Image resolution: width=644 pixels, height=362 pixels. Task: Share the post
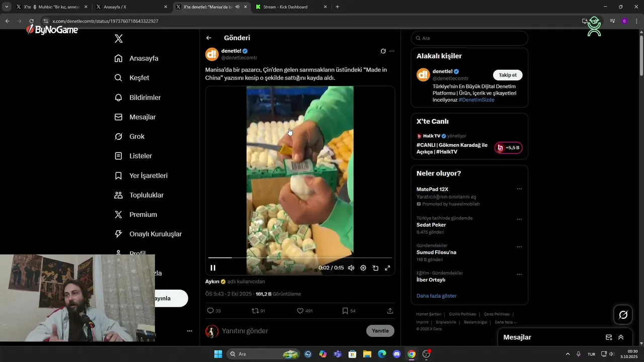[x=390, y=311]
